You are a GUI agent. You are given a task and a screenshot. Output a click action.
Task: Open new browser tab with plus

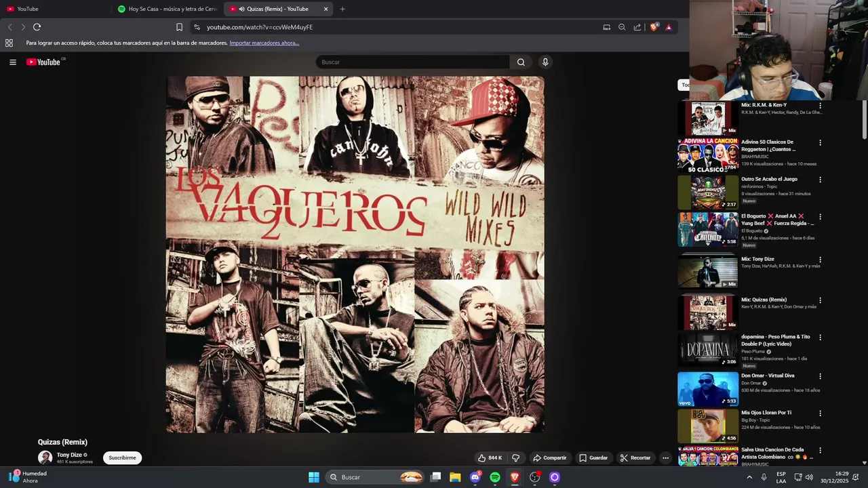pos(342,9)
